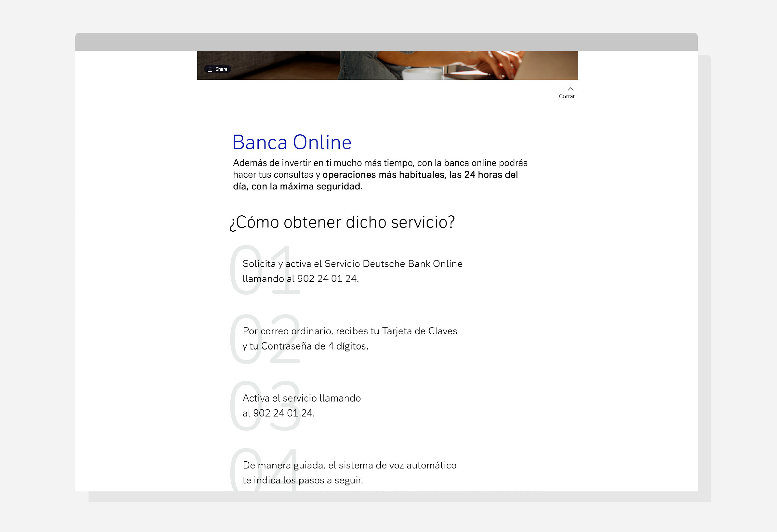Collapse the section with the Cerrar chevron

coord(571,89)
